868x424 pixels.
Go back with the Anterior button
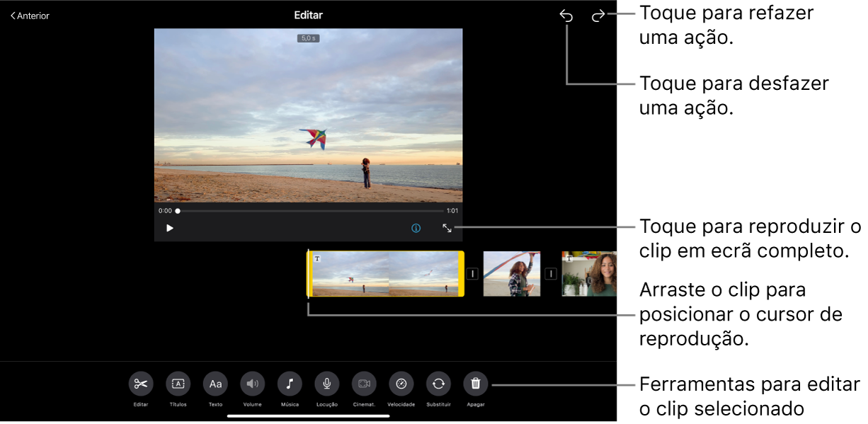pos(30,16)
